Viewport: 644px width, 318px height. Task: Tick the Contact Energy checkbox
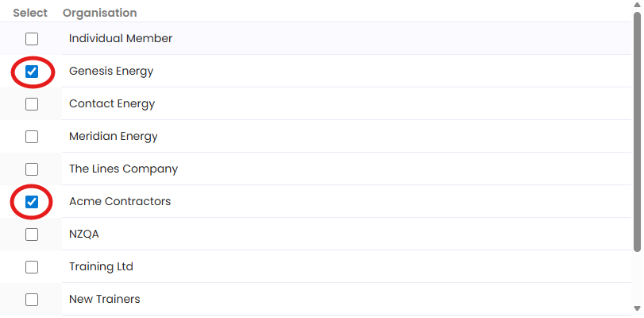click(x=32, y=104)
